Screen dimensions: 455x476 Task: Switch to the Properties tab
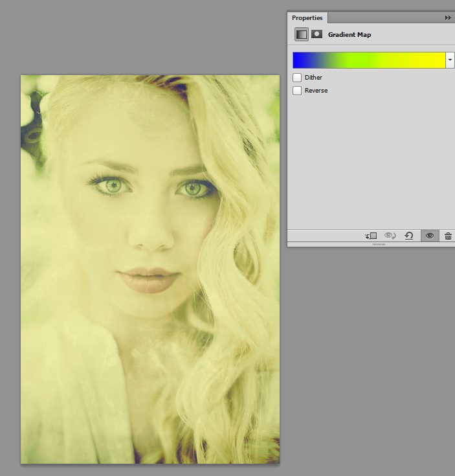pyautogui.click(x=307, y=18)
